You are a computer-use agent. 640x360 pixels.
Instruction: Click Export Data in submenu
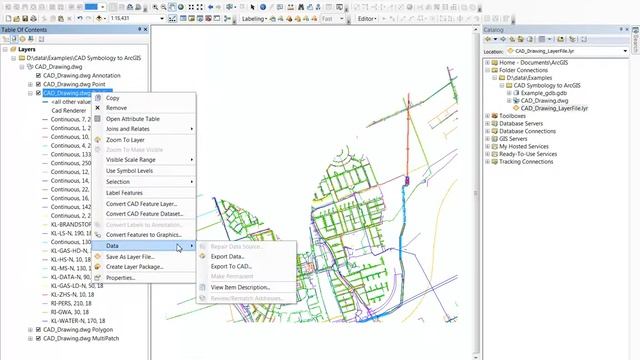coord(247,257)
